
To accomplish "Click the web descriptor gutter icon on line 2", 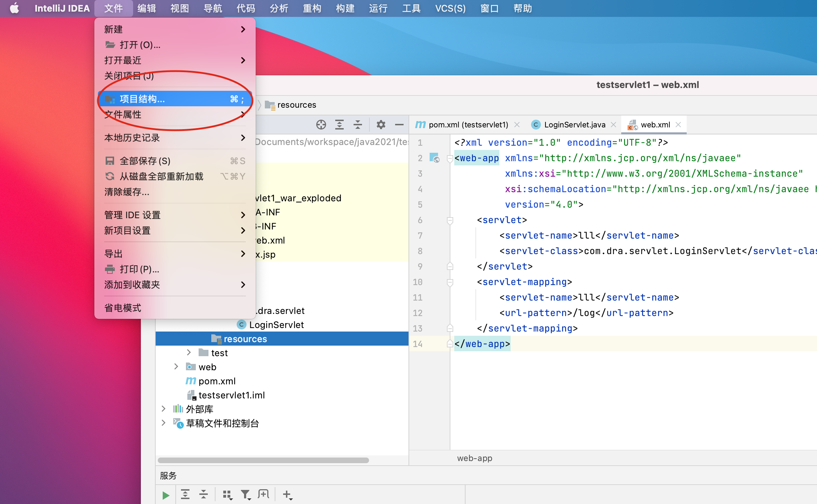I will [x=435, y=158].
